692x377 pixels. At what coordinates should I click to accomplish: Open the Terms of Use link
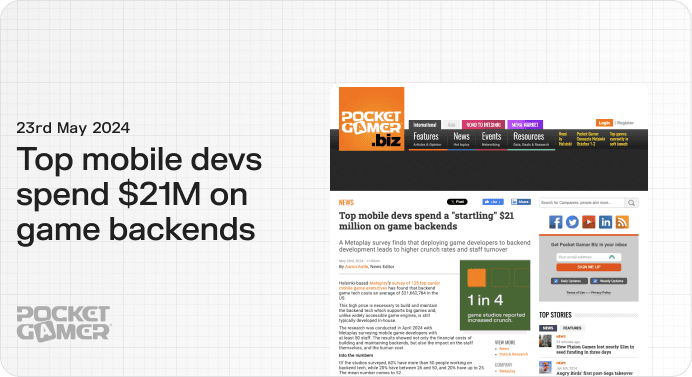(575, 292)
